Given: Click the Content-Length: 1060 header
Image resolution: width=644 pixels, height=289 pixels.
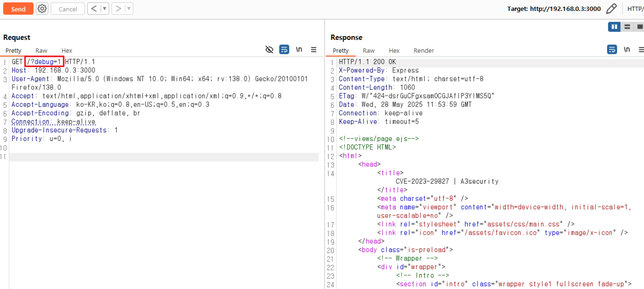Looking at the screenshot, I should coord(377,87).
